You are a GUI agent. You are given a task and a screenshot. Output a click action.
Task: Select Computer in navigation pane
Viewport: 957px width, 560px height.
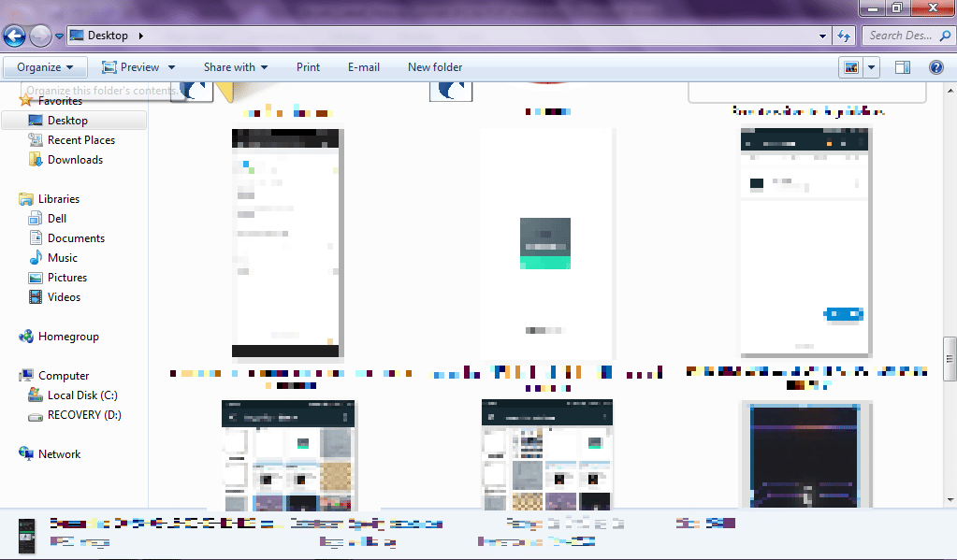coord(64,375)
